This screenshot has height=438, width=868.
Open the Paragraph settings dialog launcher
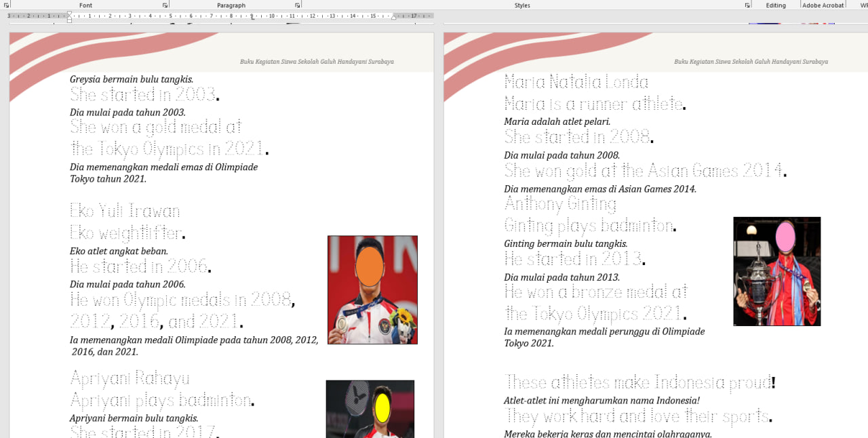[x=297, y=5]
